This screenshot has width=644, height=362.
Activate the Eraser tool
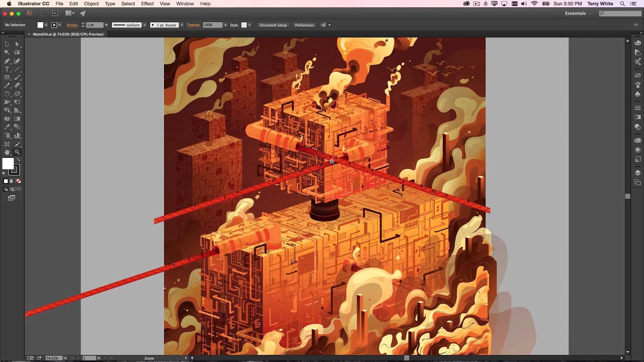pos(17,85)
